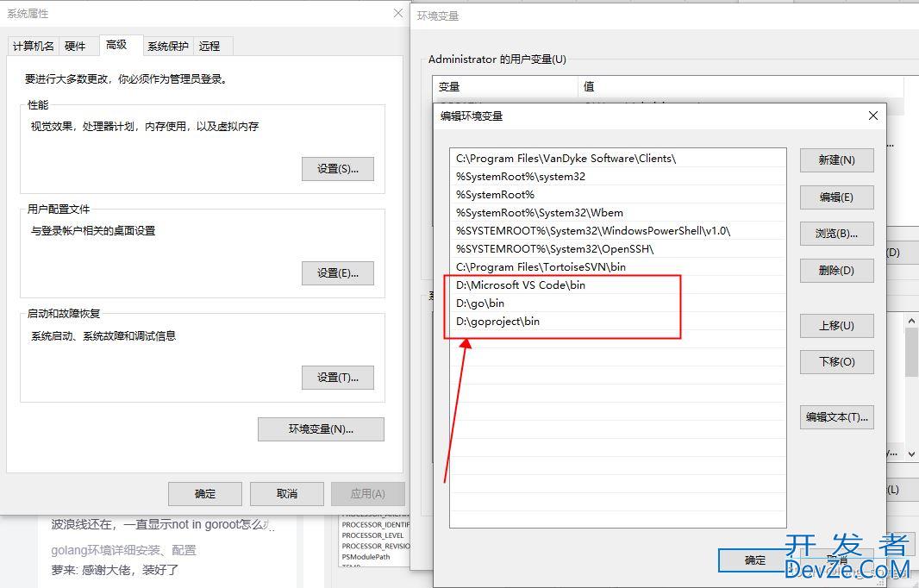This screenshot has height=588, width=919.
Task: Click 浏览(B)... button
Action: [x=836, y=234]
